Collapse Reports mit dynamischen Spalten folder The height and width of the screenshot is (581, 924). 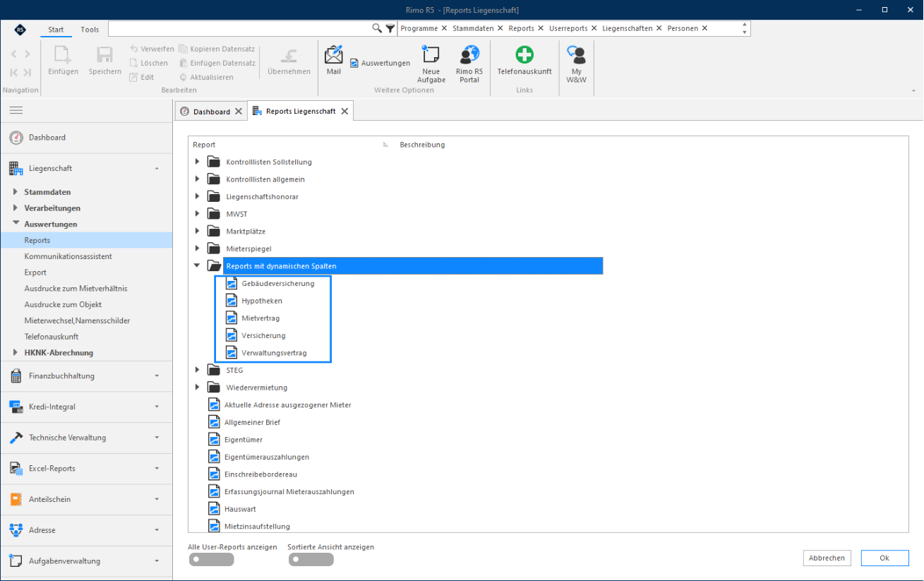[198, 266]
